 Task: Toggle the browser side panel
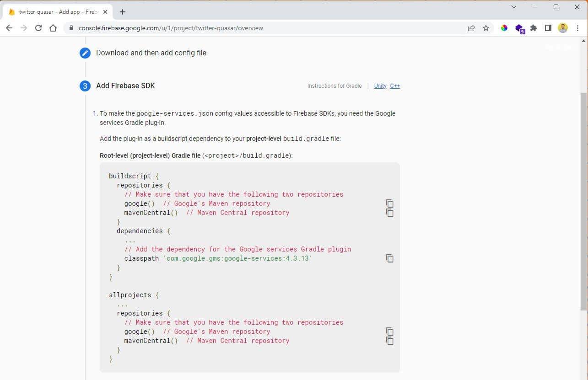click(548, 28)
